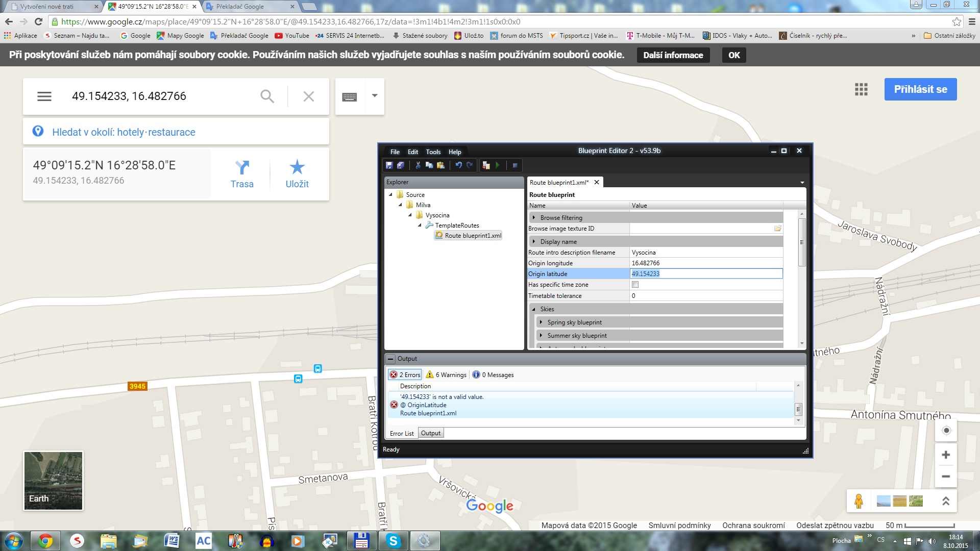Viewport: 980px width, 551px height.
Task: Expand the Browse filtering group
Action: click(534, 217)
